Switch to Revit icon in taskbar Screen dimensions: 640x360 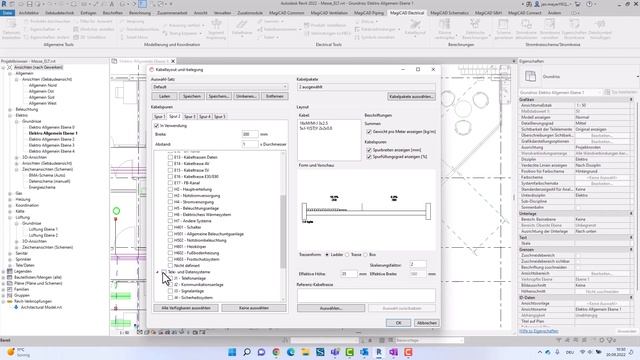coord(379,352)
